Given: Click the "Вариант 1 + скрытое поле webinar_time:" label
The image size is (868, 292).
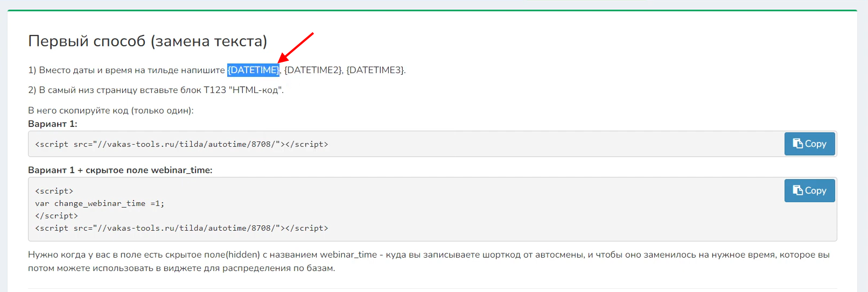Looking at the screenshot, I should click(x=120, y=170).
